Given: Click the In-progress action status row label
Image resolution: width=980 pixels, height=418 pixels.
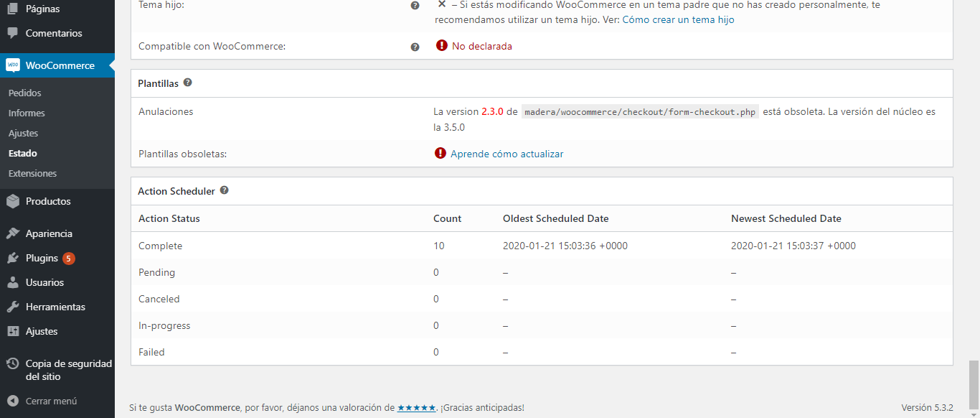Looking at the screenshot, I should 164,325.
